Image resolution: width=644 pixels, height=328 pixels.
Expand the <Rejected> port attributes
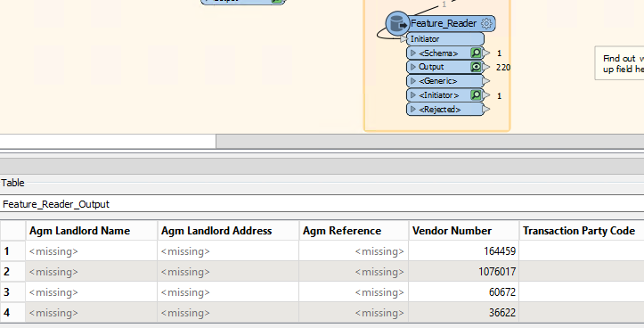413,110
